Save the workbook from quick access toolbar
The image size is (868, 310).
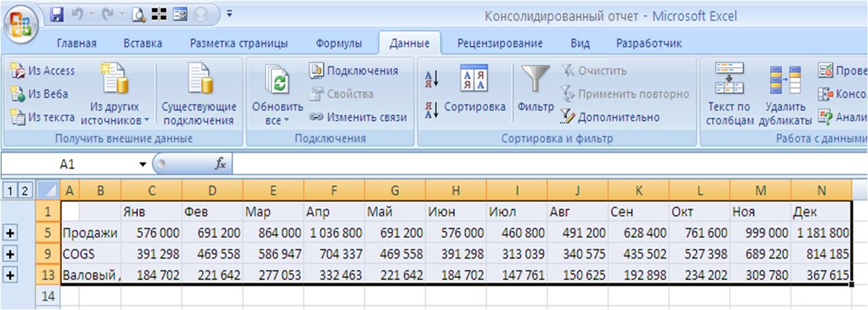point(58,14)
